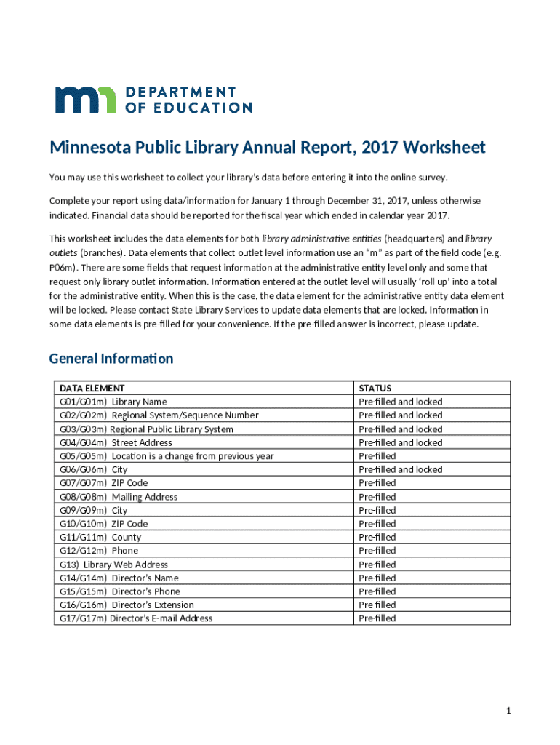560x745 pixels.
Task: Click 'G05/G05m) Location is a change' cell
Action: 167,456
